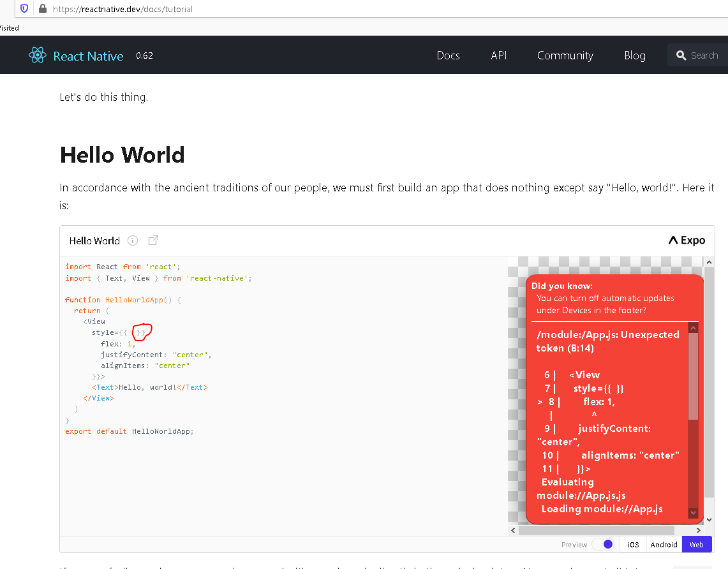Click the 'export default HelloWorldApp;' code line
Image resolution: width=728 pixels, height=569 pixels.
point(129,432)
